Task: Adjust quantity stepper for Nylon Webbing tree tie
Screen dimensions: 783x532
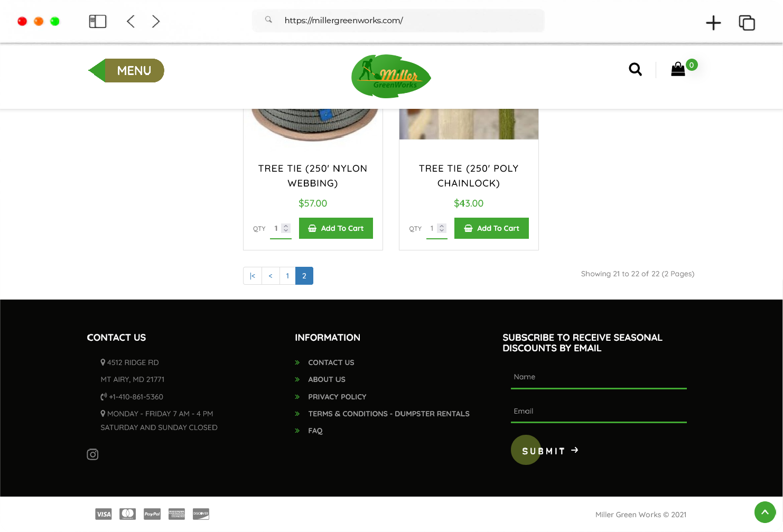Action: pos(286,228)
